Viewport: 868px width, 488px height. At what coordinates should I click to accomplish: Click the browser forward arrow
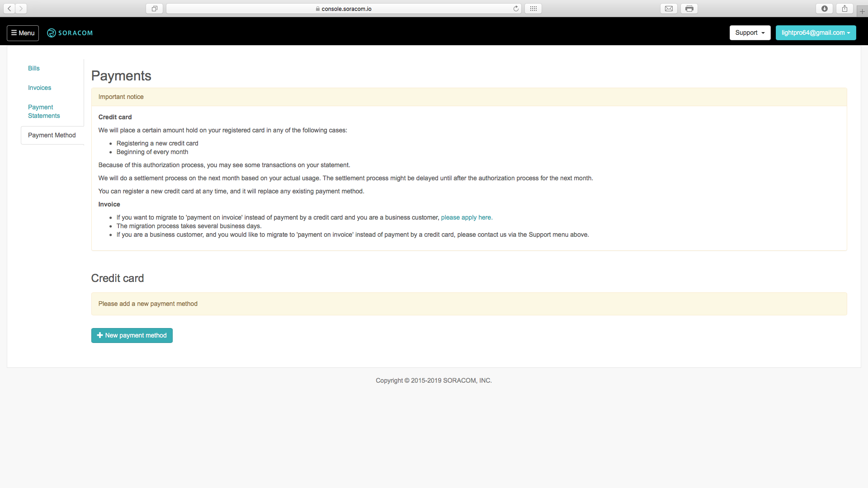(21, 9)
